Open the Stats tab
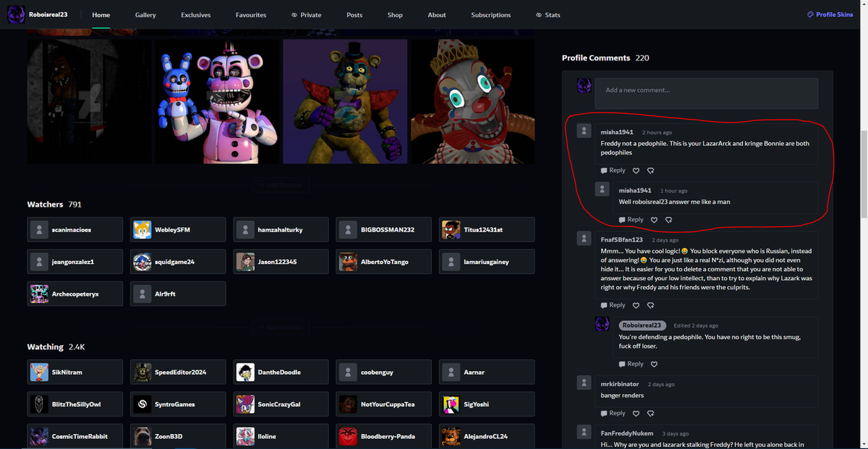Image resolution: width=868 pixels, height=449 pixels. [x=548, y=15]
